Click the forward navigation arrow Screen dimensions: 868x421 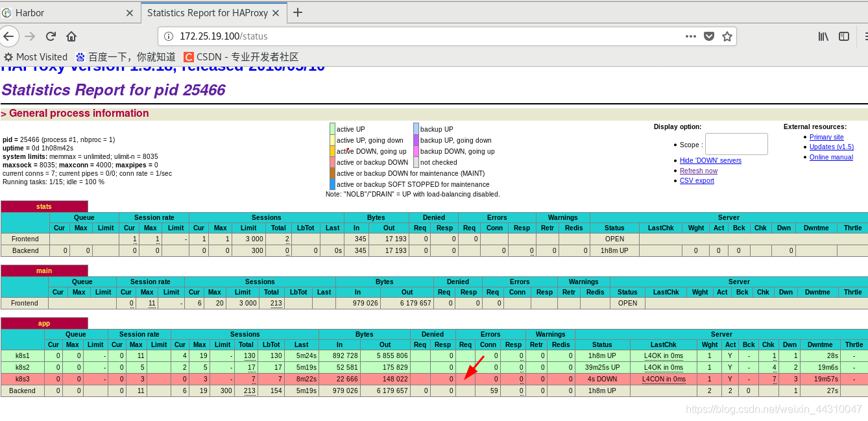(x=30, y=36)
